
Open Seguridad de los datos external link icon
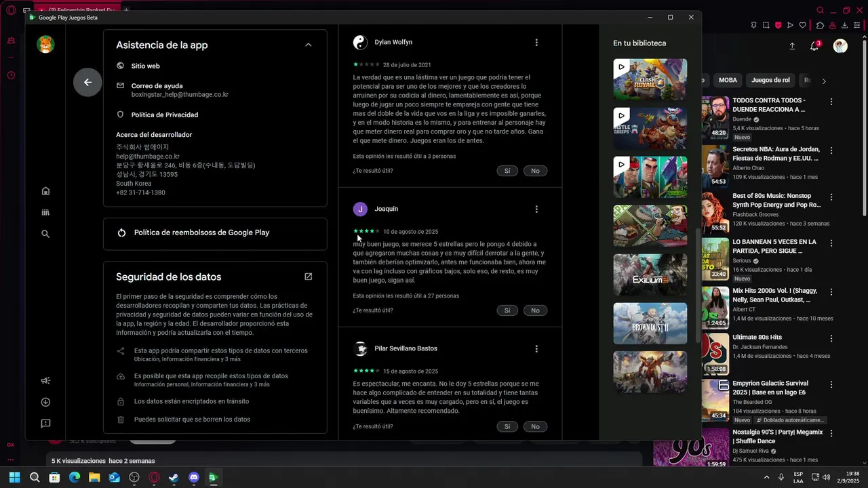(308, 277)
